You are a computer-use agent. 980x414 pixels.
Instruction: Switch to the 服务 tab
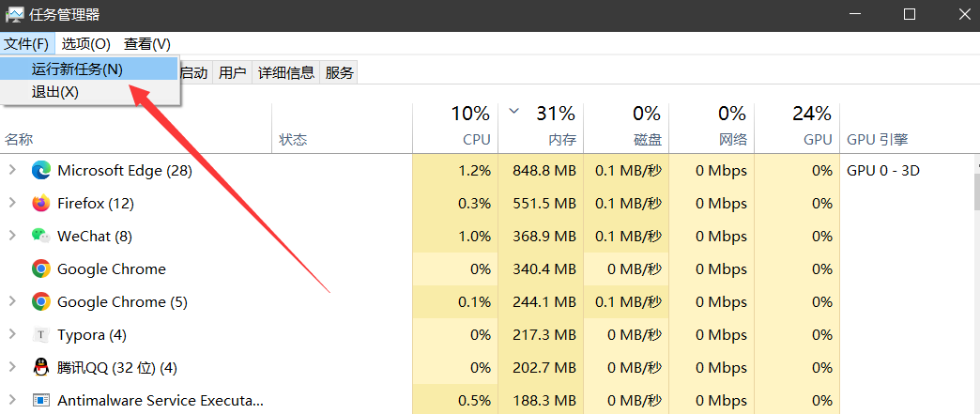[x=340, y=72]
